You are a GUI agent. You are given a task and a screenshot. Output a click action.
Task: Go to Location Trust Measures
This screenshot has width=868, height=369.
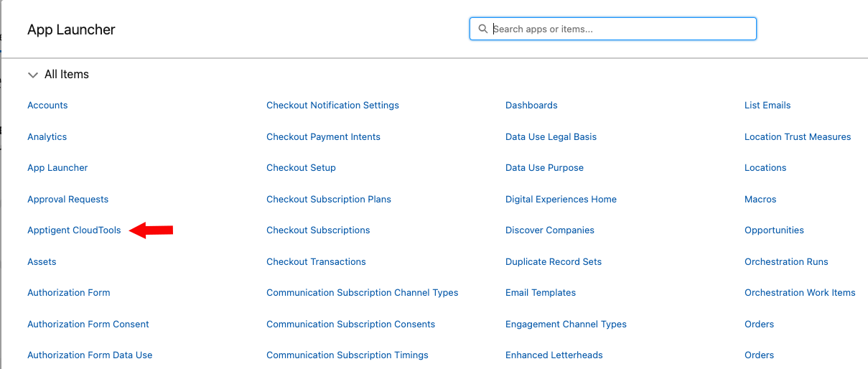pos(798,137)
